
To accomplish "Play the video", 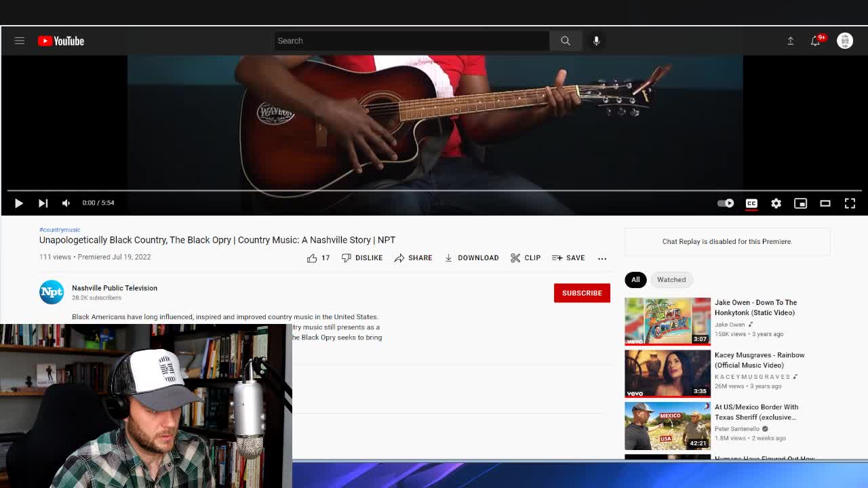I will point(19,203).
